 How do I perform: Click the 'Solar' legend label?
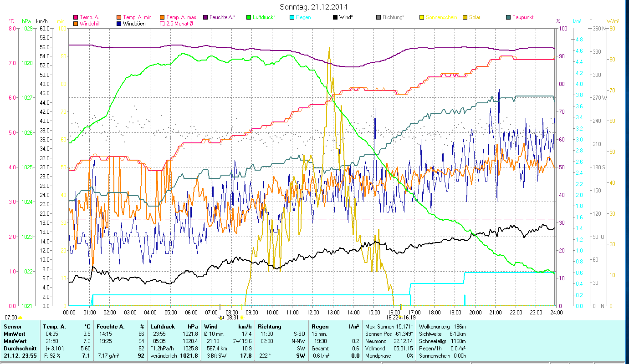click(475, 17)
